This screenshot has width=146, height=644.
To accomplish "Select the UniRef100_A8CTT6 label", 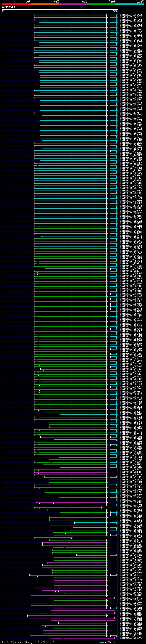I will click(x=131, y=289).
